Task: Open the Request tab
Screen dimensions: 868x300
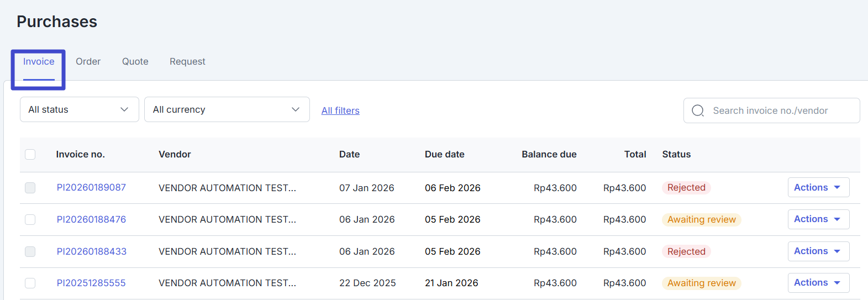Action: coord(187,61)
